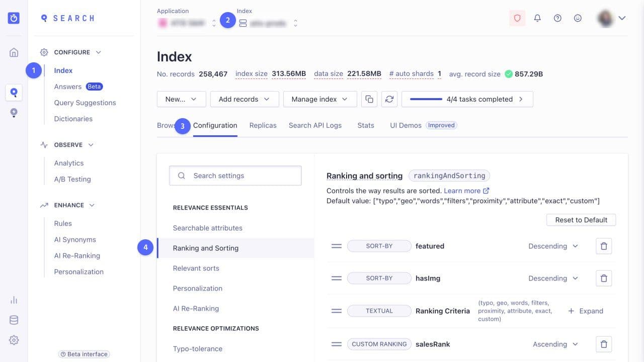Delete the salesRank custom ranking
Screen dimensions: 644x362
pyautogui.click(x=604, y=344)
